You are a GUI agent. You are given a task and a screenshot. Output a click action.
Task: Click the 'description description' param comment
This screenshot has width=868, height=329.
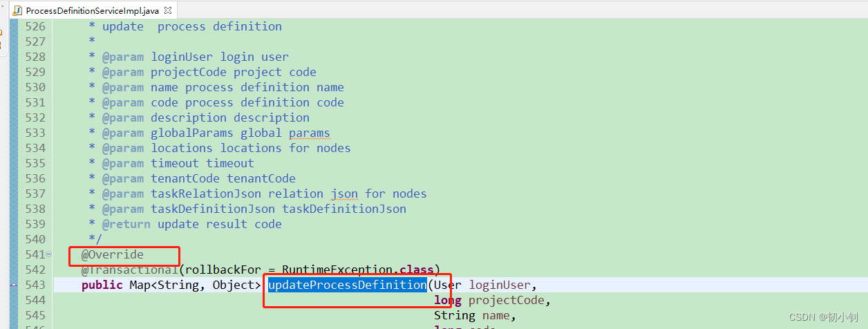pyautogui.click(x=230, y=117)
